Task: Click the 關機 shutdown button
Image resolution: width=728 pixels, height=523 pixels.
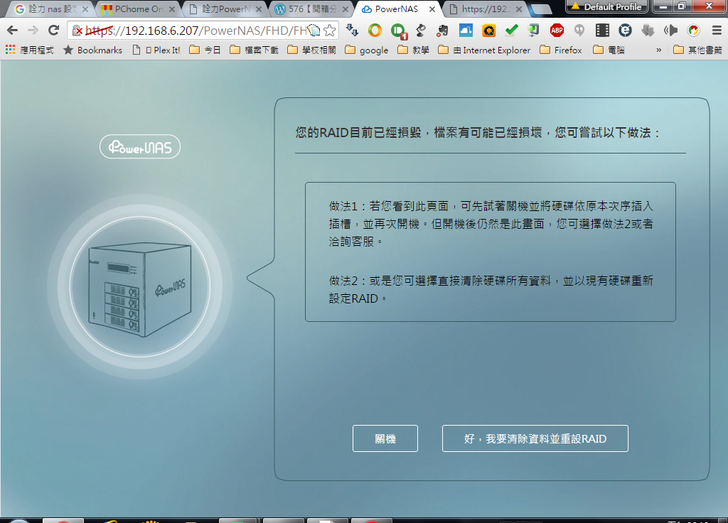Action: pyautogui.click(x=385, y=439)
